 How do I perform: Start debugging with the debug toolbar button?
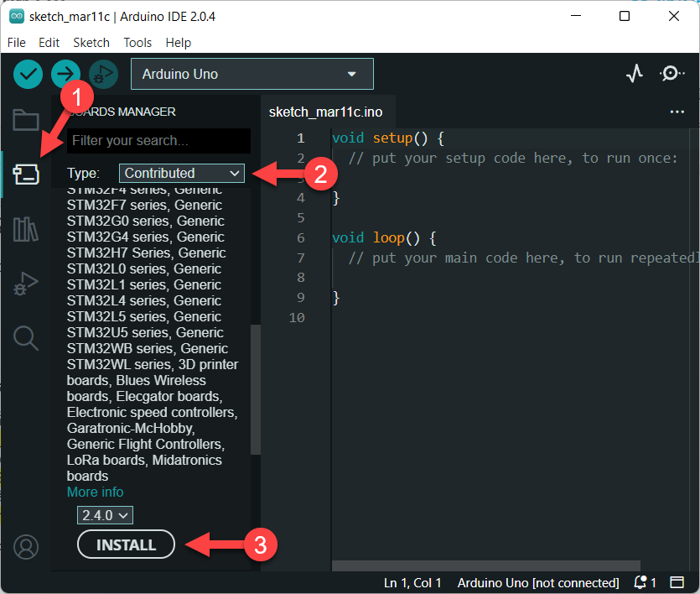[x=104, y=74]
